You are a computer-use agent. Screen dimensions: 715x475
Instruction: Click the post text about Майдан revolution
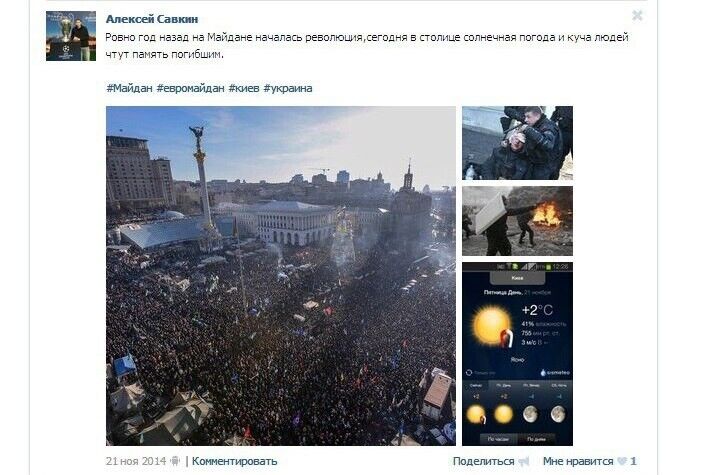(x=367, y=46)
